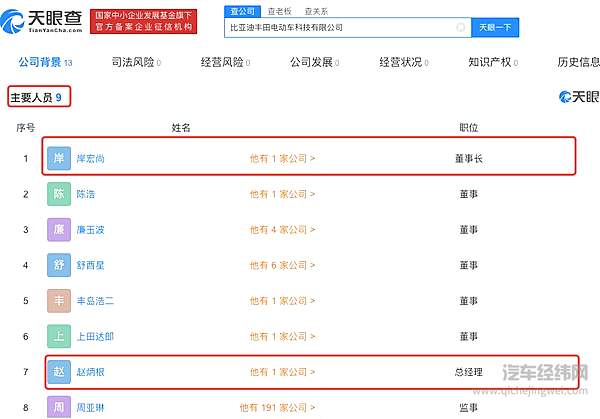Open the 知识产权 section tab
Screen dimensions: 600x419
click(493, 62)
